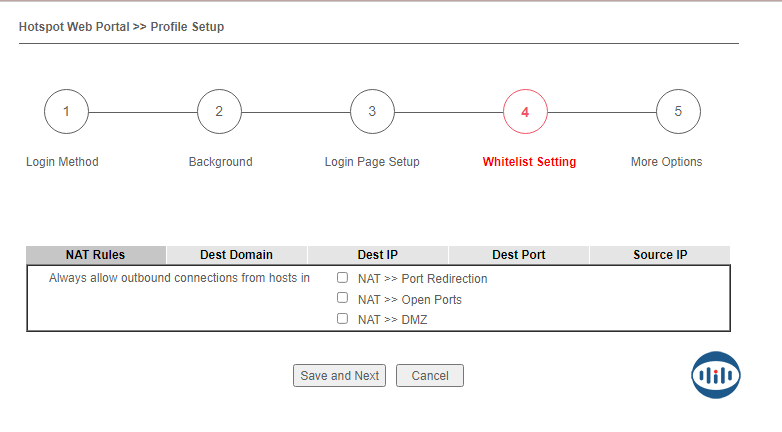Open the Dest IP tab
782x432 pixels.
point(378,255)
